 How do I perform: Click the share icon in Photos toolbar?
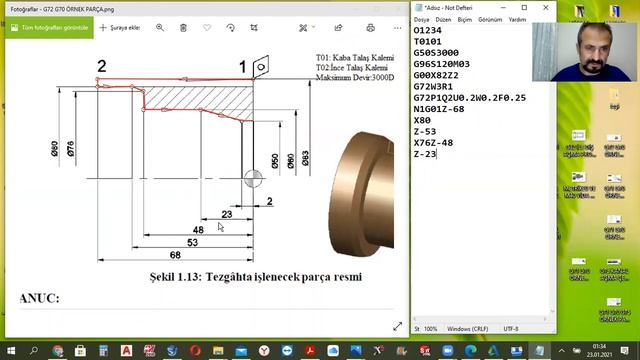coord(338,28)
